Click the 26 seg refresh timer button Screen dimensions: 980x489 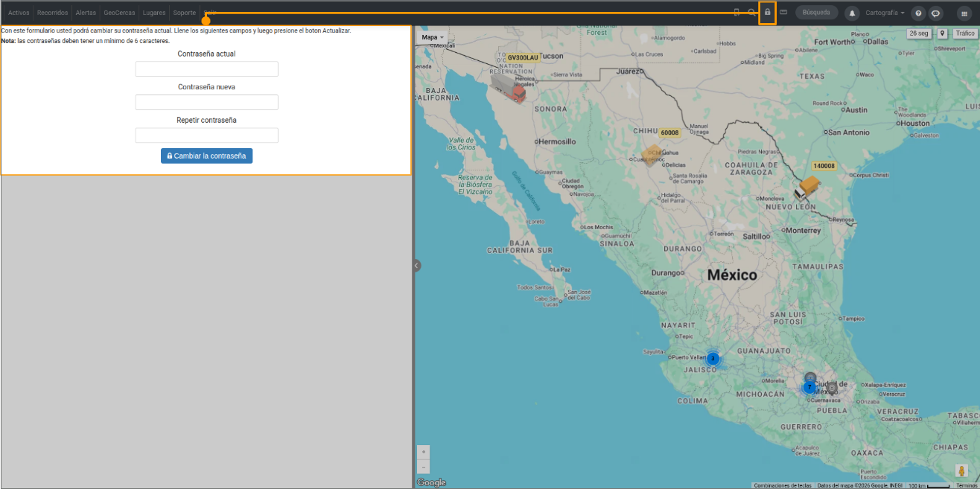click(920, 33)
